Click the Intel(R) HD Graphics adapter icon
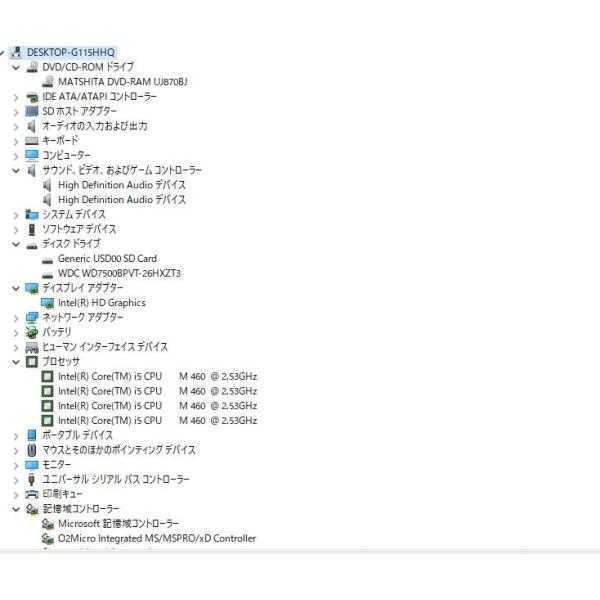The image size is (600, 600). (x=47, y=303)
